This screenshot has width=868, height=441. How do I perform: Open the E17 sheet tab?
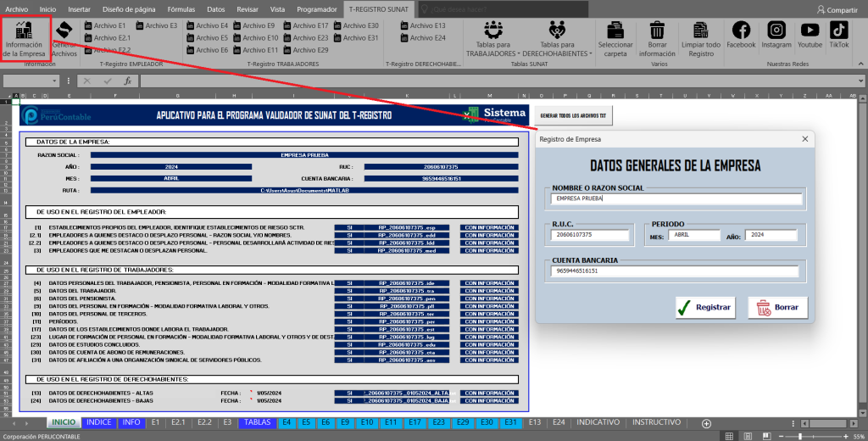click(415, 422)
